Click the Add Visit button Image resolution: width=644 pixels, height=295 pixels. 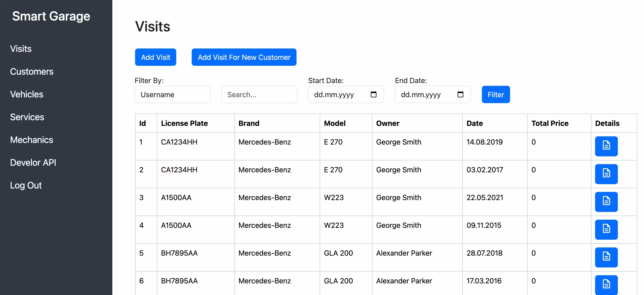click(156, 57)
